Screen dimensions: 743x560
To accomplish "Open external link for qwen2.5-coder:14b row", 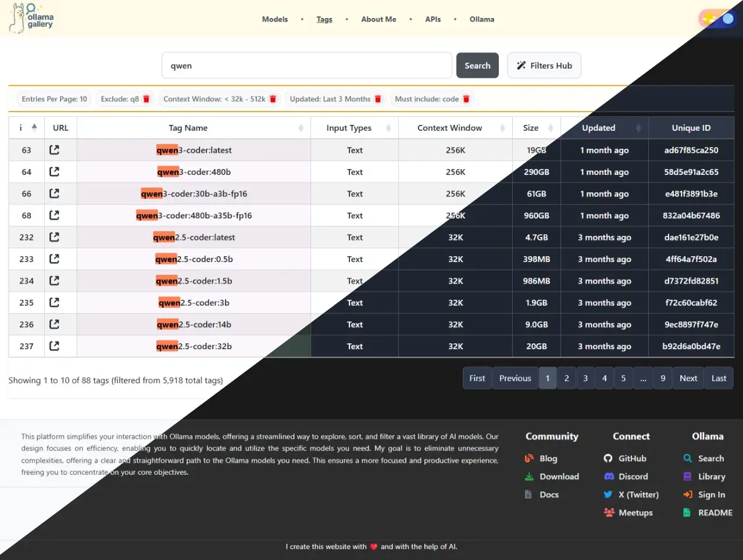I will 54,324.
